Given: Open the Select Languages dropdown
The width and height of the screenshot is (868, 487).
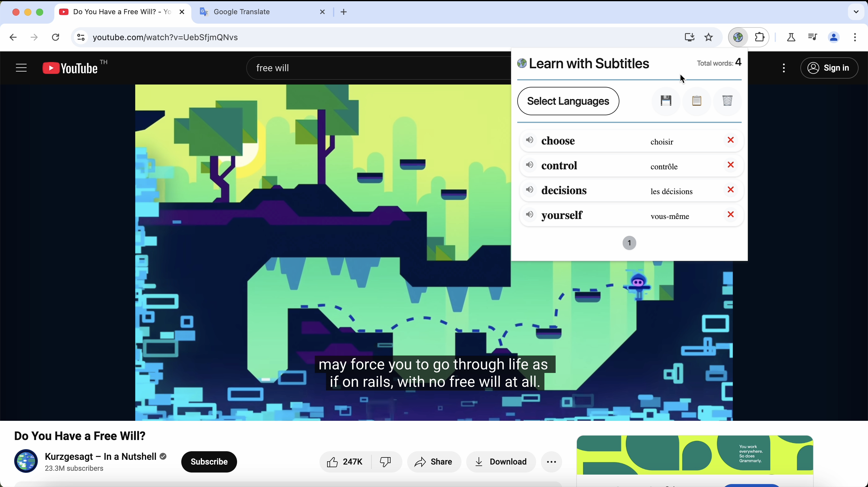Looking at the screenshot, I should pyautogui.click(x=568, y=101).
